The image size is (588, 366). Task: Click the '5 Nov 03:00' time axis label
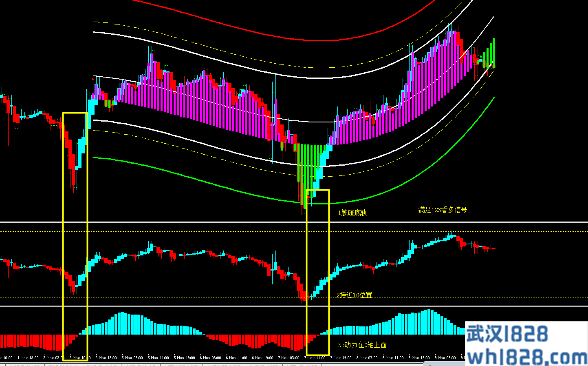click(x=132, y=358)
